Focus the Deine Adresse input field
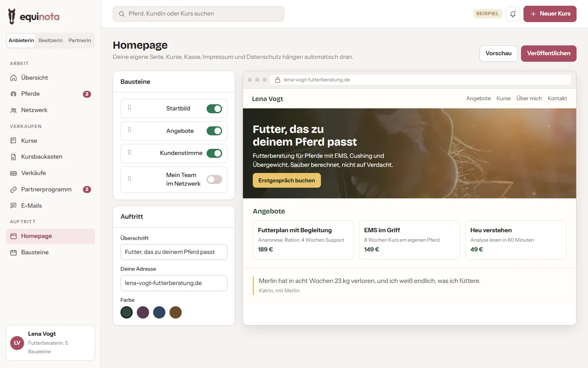The height and width of the screenshot is (368, 588). pyautogui.click(x=174, y=283)
